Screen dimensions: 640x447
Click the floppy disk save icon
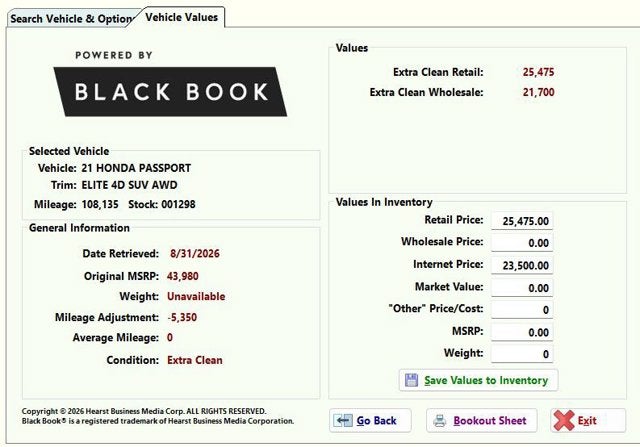coord(411,380)
